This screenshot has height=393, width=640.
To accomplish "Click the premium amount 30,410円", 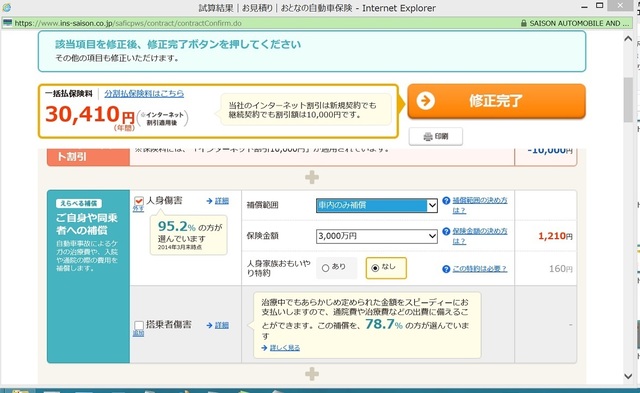I will (90, 115).
